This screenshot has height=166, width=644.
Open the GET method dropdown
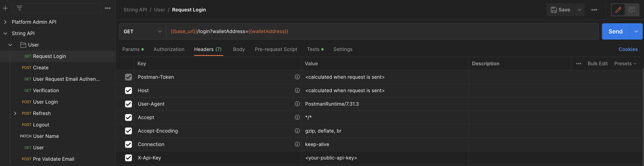(x=143, y=31)
